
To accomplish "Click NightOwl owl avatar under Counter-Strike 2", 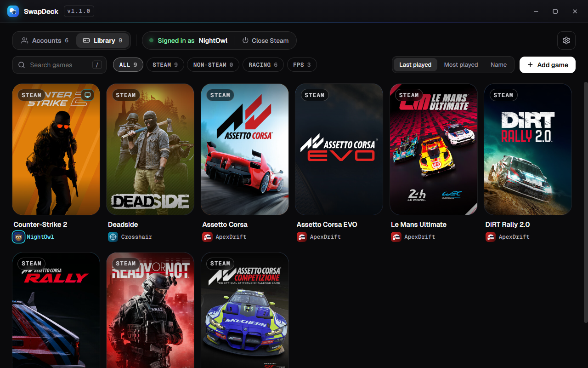I will [18, 237].
